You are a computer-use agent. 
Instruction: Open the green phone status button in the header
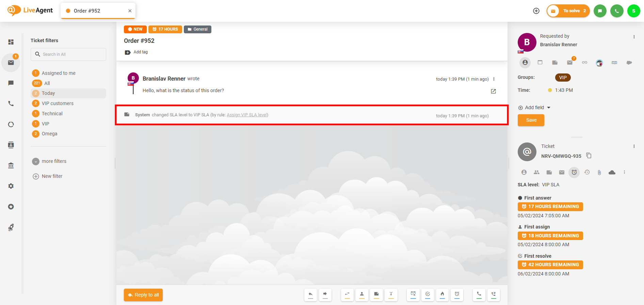click(x=617, y=11)
